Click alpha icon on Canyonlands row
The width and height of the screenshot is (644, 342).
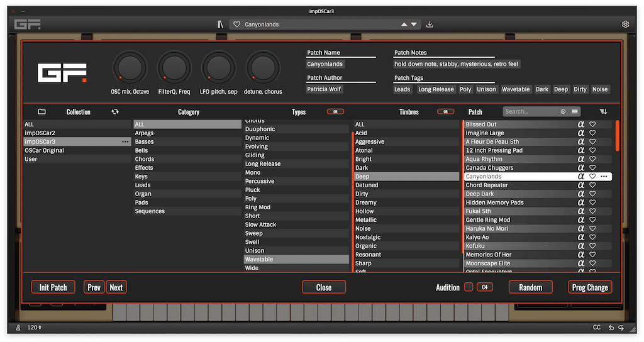coord(580,177)
